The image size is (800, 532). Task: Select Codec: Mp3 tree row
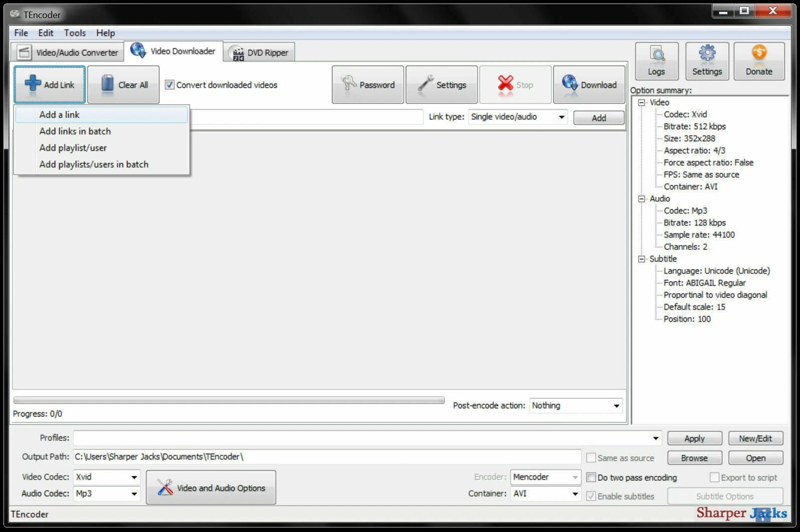685,211
